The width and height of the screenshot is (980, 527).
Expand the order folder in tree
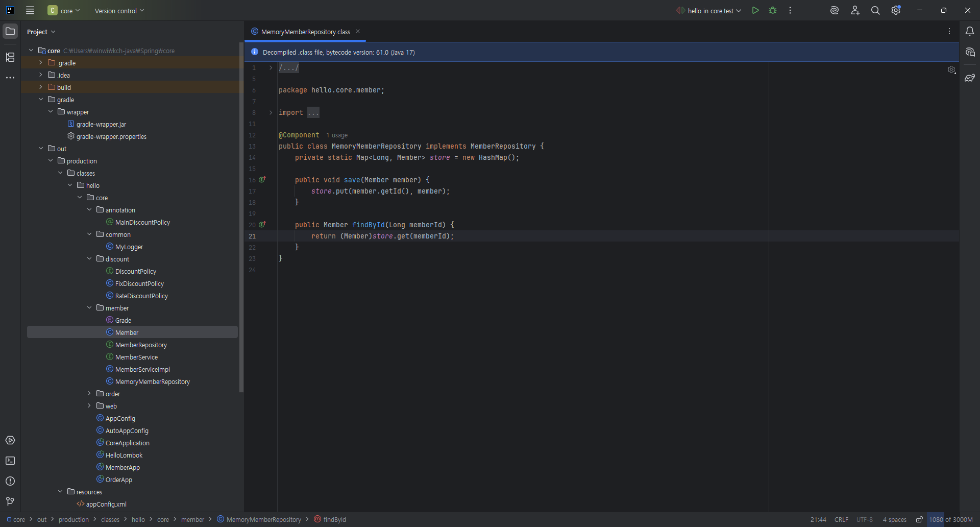pos(89,394)
